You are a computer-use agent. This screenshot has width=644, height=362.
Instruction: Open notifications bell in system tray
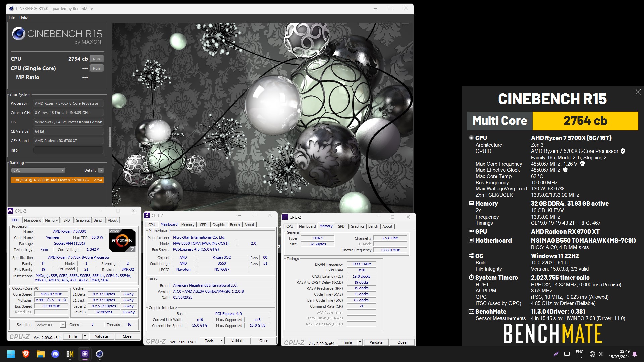pyautogui.click(x=635, y=354)
